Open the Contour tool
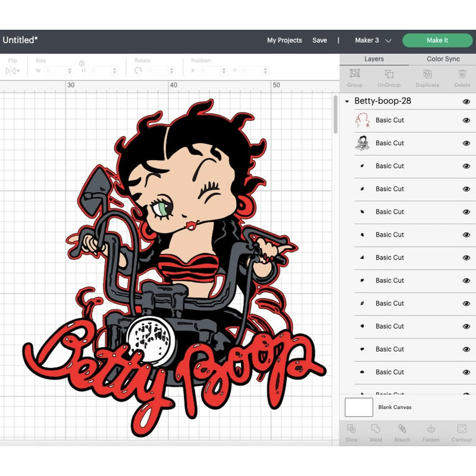Image resolution: width=476 pixels, height=476 pixels. (x=461, y=433)
